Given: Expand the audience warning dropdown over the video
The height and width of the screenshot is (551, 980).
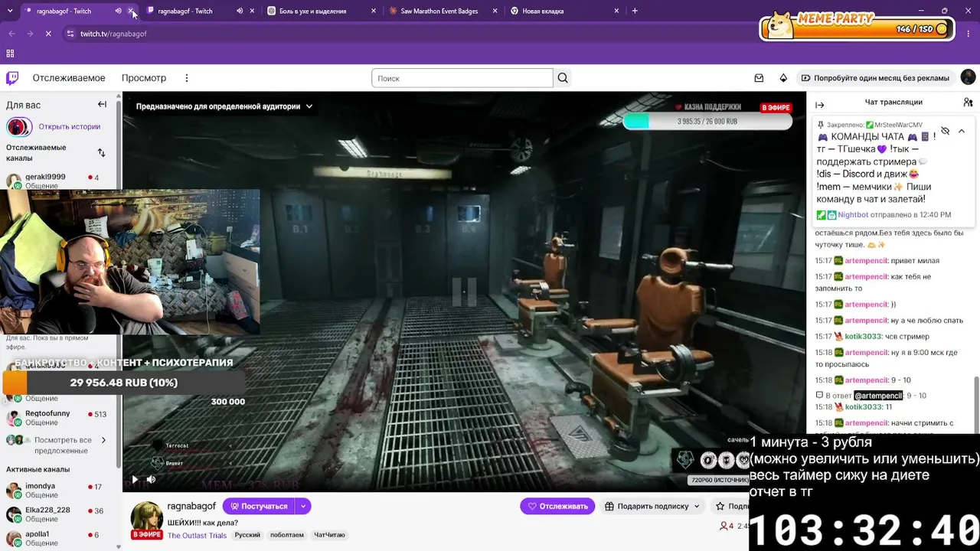Looking at the screenshot, I should (x=224, y=106).
